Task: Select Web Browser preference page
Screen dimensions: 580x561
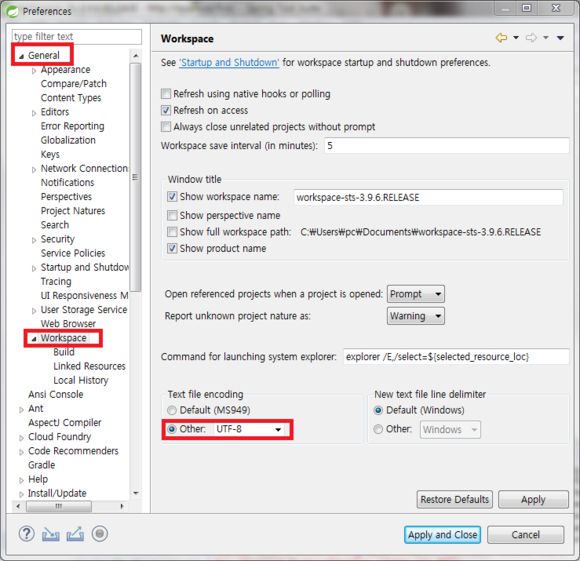Action: click(68, 324)
